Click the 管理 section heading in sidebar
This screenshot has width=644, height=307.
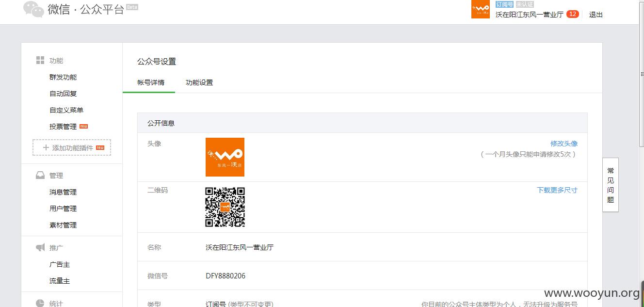pyautogui.click(x=56, y=176)
